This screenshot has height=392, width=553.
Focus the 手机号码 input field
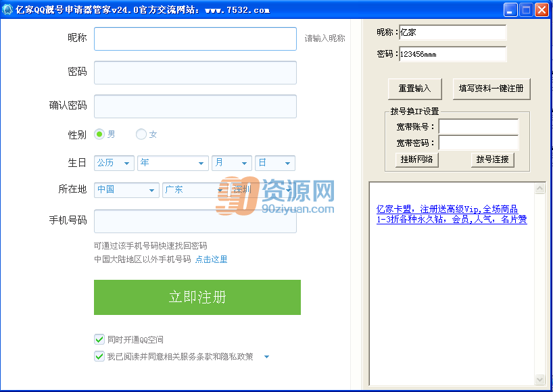pos(195,222)
